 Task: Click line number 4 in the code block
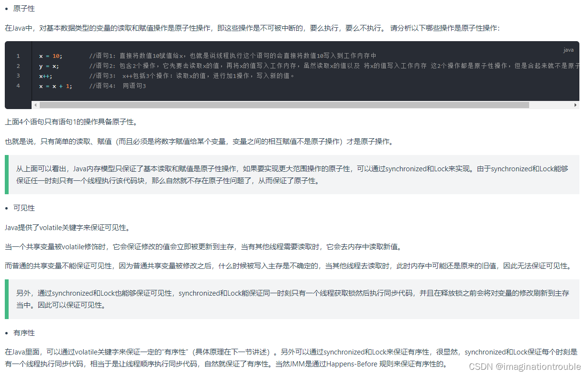(18, 86)
